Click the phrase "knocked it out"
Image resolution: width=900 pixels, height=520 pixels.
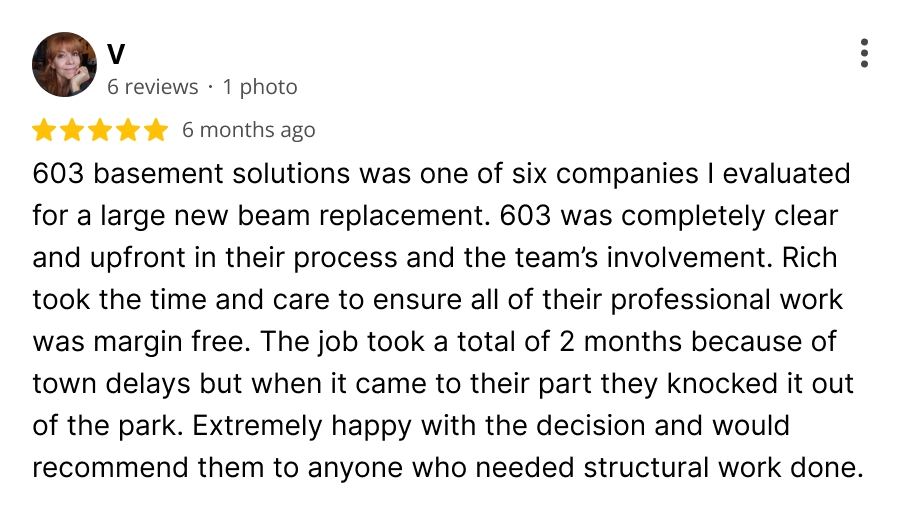point(761,383)
